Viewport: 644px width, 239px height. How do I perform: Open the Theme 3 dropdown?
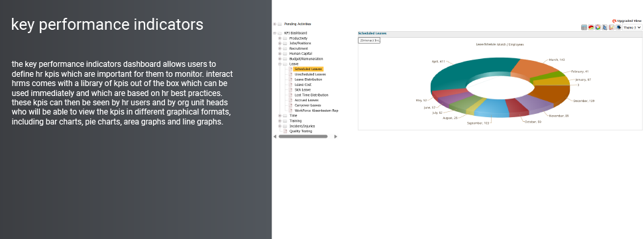632,28
